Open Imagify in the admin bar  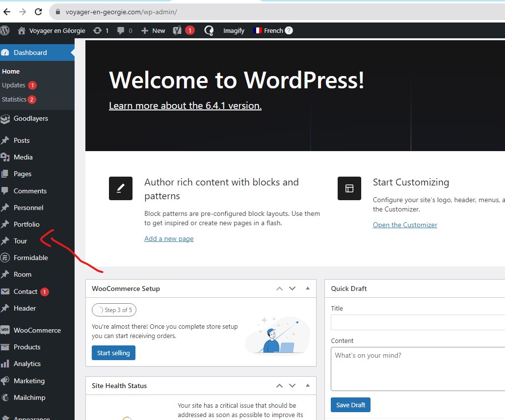(234, 30)
